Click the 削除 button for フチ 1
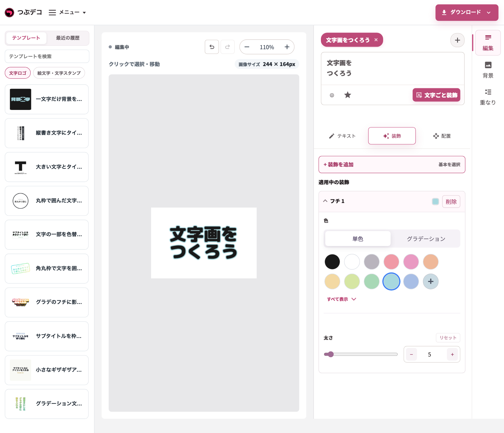 pos(451,202)
